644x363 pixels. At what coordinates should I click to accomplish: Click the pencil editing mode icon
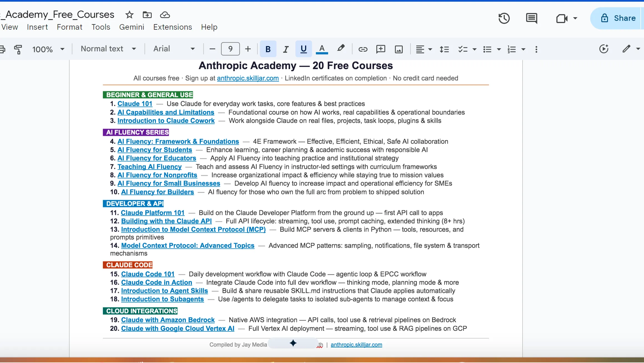point(626,49)
